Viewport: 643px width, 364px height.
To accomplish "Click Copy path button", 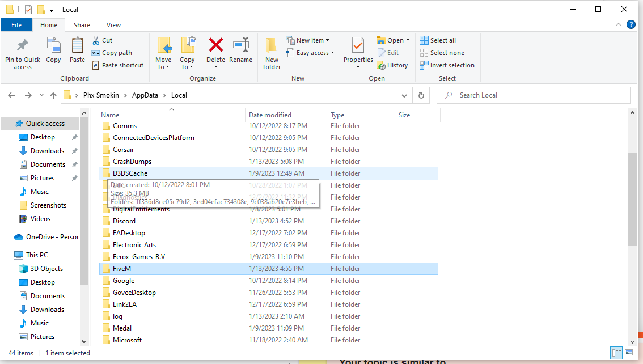I will coord(112,53).
